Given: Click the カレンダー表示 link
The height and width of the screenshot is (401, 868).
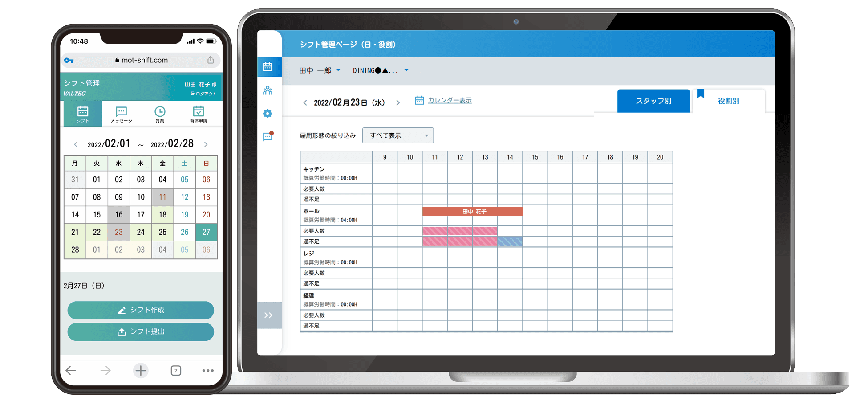Looking at the screenshot, I should pyautogui.click(x=449, y=101).
